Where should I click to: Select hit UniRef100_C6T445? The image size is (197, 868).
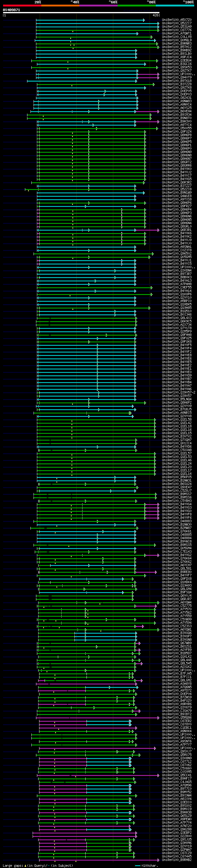pos(177,856)
